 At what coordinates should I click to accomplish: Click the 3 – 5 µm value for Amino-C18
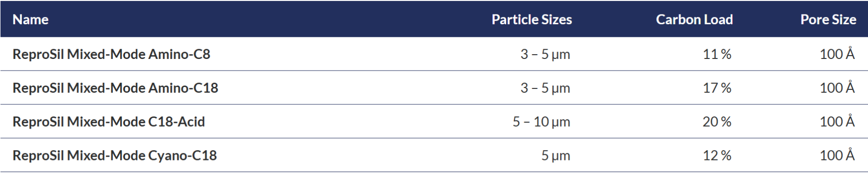545,88
